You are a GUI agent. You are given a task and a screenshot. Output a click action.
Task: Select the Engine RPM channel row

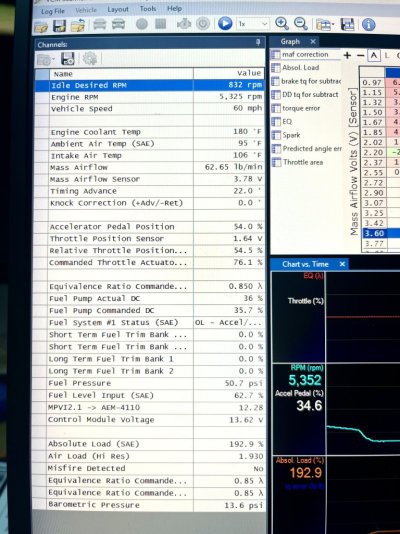[x=150, y=97]
